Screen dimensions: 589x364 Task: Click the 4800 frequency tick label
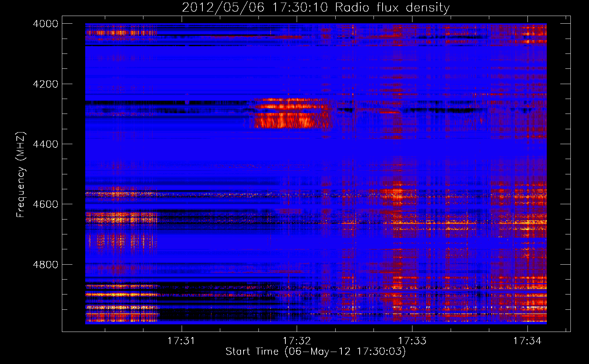click(46, 265)
